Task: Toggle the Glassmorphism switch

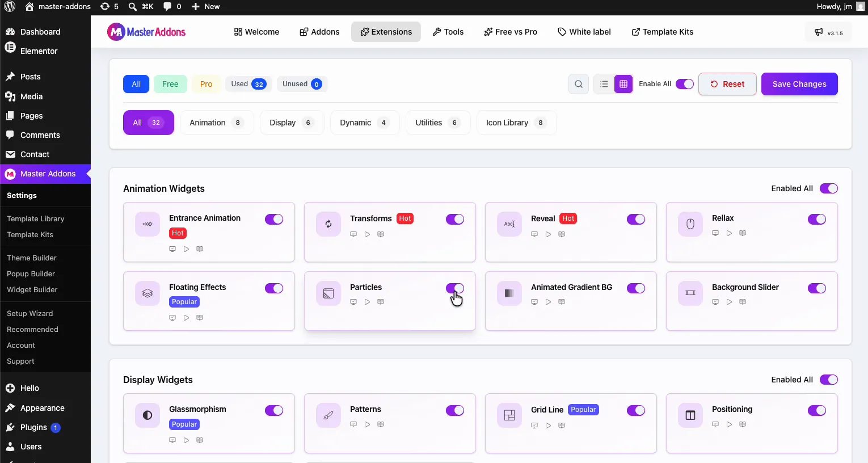Action: [274, 410]
